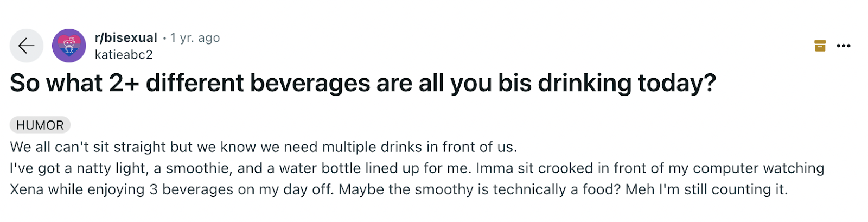
Task: Click the "Meh I'm still counting it." sentence
Action: click(x=706, y=189)
